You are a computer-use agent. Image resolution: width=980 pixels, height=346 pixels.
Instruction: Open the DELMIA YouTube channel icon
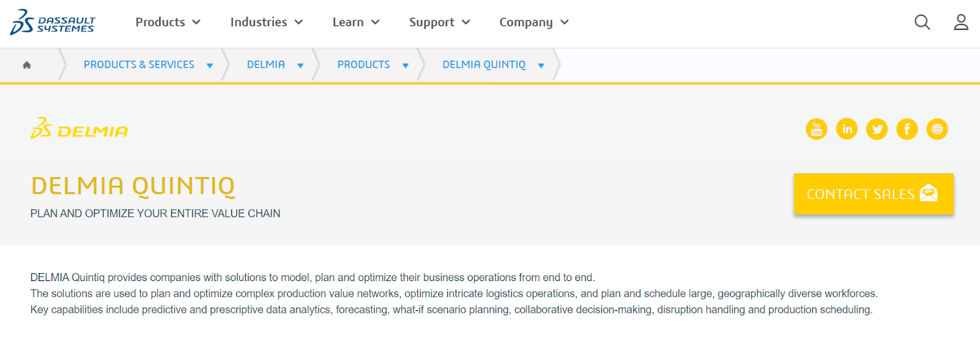point(816,129)
